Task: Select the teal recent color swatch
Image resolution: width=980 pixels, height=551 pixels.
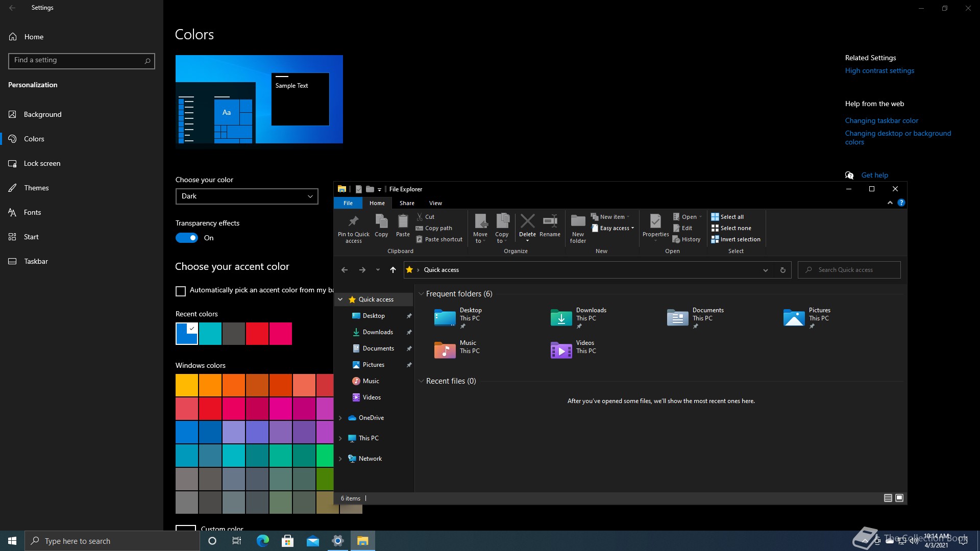Action: (210, 334)
